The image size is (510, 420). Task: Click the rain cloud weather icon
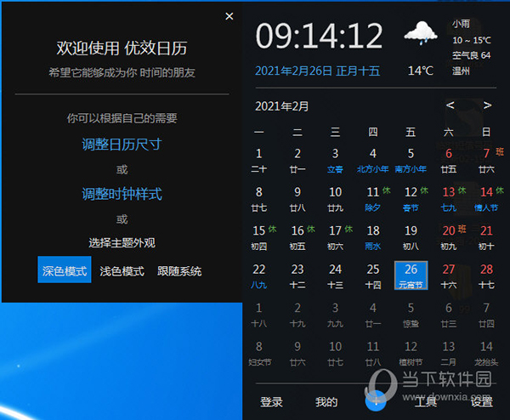click(421, 33)
